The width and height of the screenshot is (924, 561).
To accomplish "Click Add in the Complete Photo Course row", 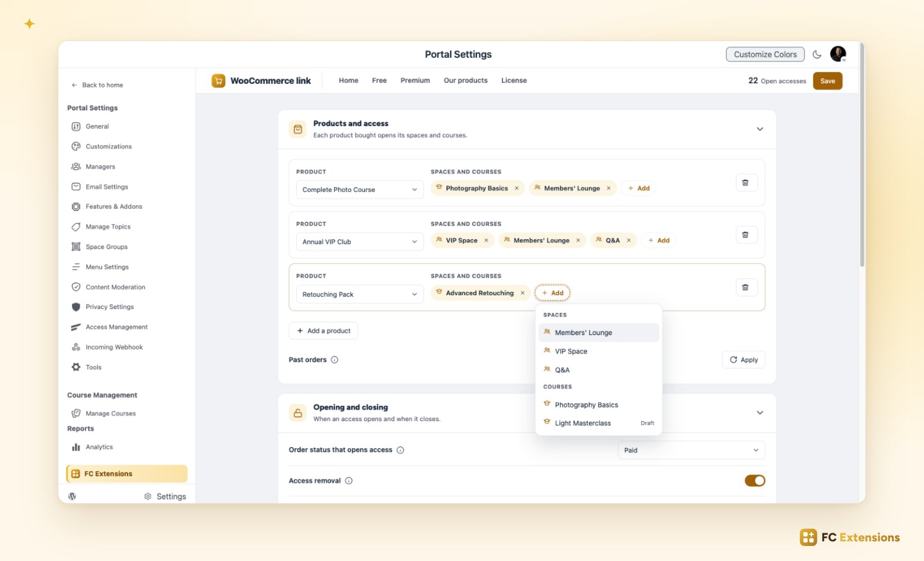I will (x=639, y=188).
